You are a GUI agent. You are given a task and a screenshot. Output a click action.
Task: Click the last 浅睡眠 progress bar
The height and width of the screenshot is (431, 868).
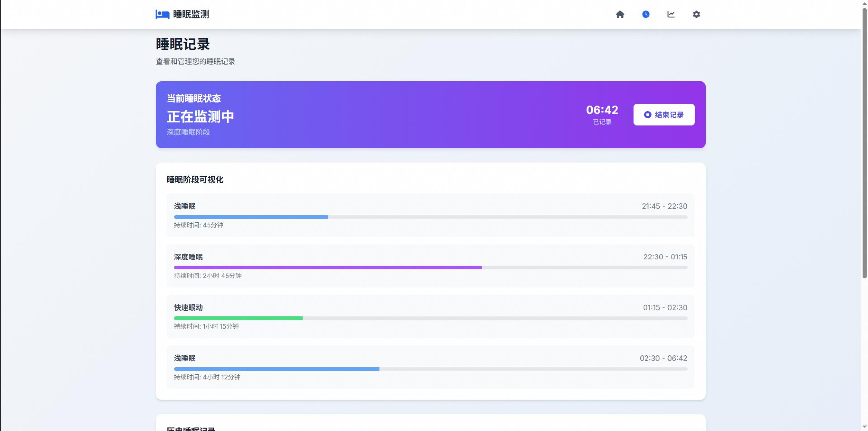[276, 369]
